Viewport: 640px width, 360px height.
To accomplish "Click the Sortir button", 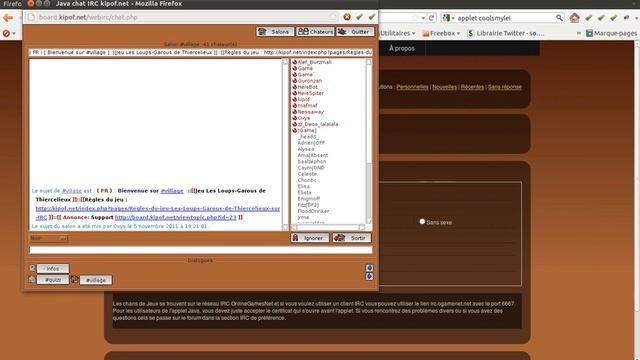I will (351, 238).
